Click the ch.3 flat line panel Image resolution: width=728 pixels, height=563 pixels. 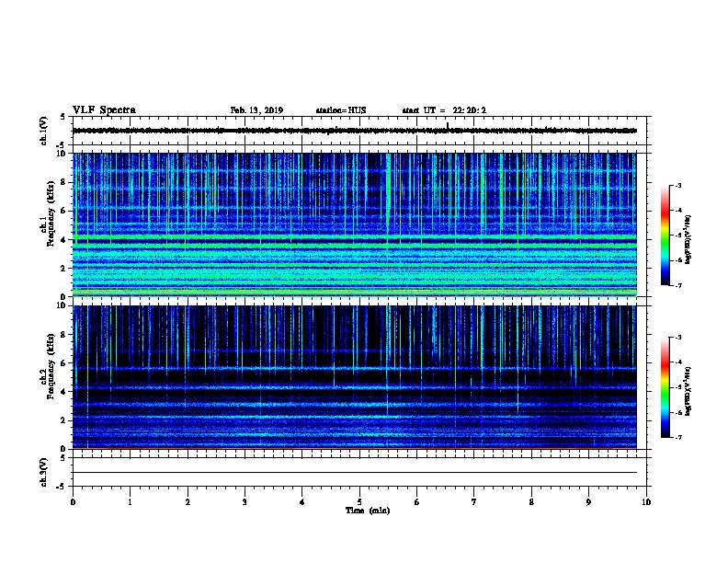tap(359, 472)
